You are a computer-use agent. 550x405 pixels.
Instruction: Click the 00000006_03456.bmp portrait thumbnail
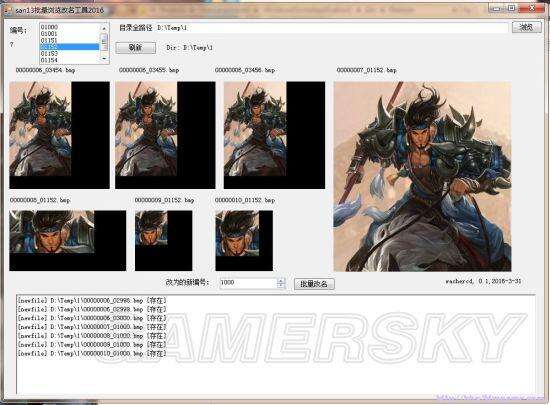click(274, 135)
